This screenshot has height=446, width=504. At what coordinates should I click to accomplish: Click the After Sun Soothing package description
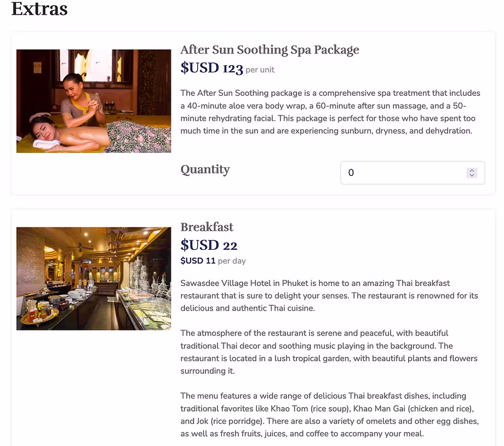(x=330, y=112)
